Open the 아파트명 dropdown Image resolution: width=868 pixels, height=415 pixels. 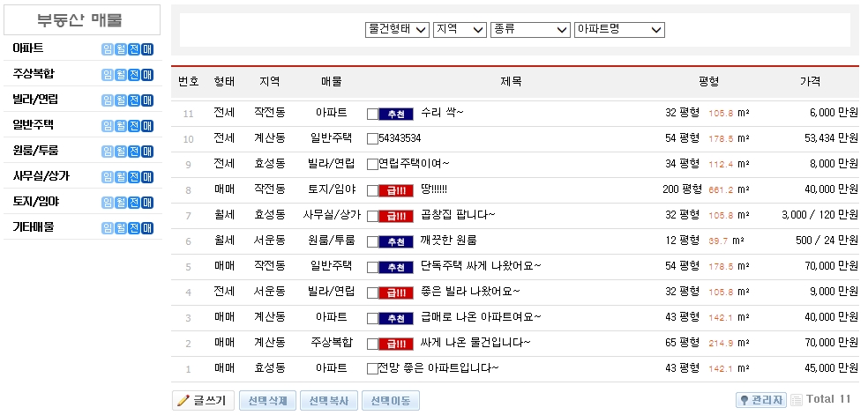[618, 30]
